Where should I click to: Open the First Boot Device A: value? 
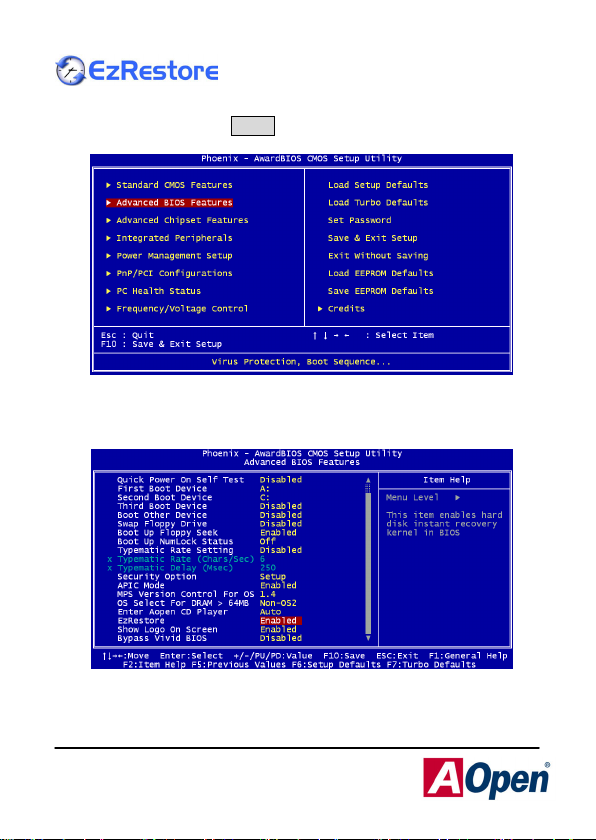[x=265, y=489]
